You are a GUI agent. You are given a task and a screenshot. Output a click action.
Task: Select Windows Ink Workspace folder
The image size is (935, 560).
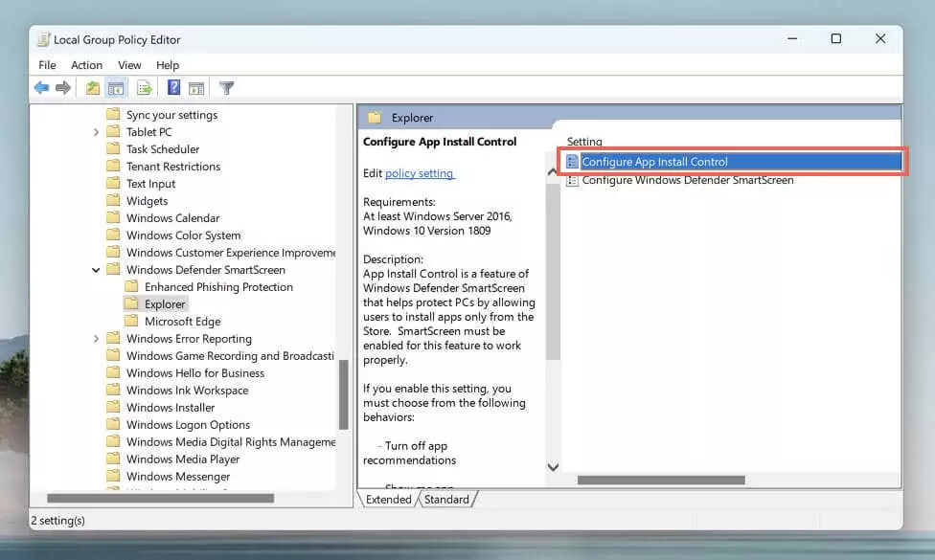[187, 391]
